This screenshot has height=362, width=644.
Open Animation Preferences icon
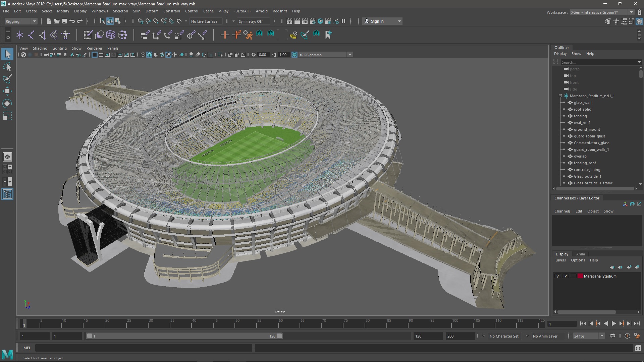(637, 336)
